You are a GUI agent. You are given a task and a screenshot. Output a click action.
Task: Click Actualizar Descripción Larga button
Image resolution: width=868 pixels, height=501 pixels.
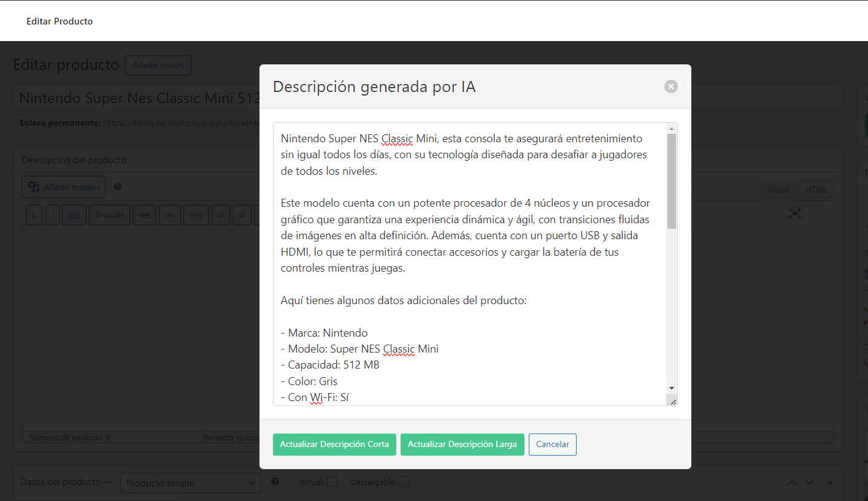(x=463, y=445)
